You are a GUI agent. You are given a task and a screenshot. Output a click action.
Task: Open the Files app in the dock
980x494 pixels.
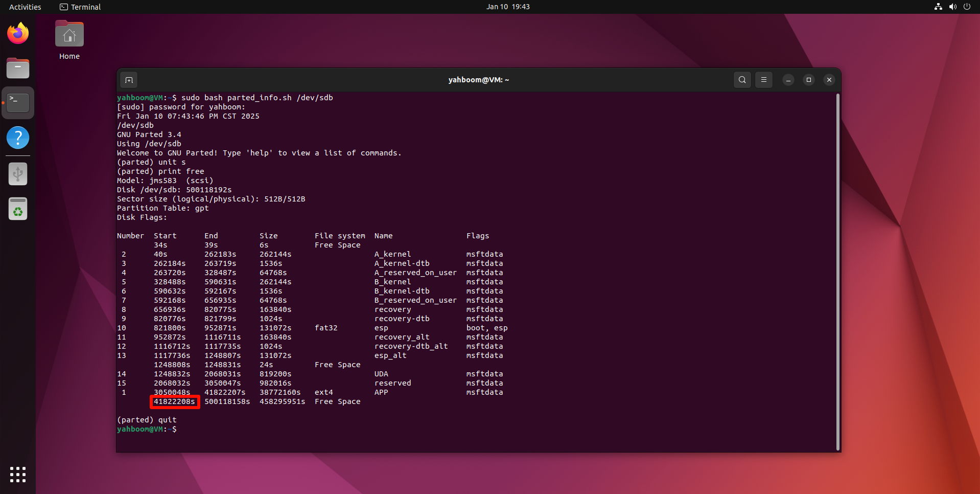coord(18,68)
